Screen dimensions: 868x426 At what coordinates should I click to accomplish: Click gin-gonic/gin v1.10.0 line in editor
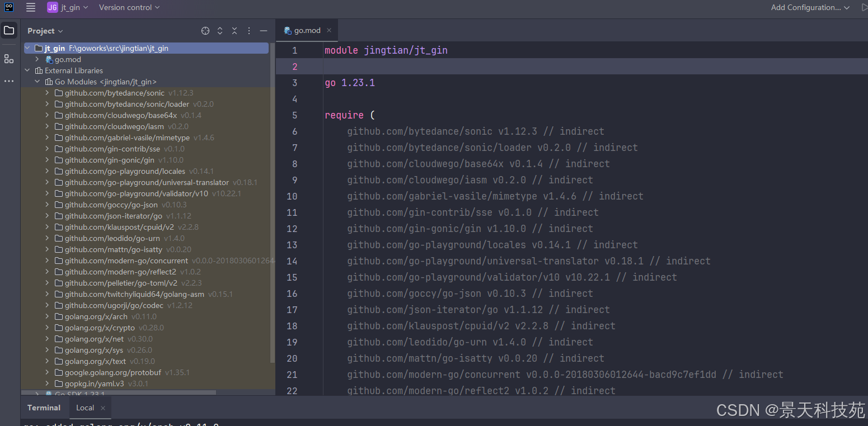pos(470,229)
